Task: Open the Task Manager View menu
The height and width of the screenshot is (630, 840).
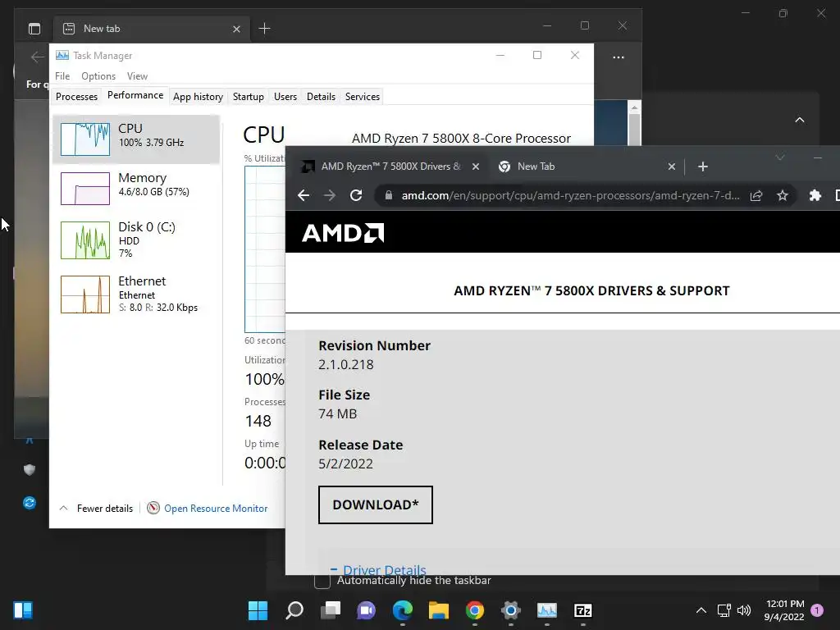Action: coord(137,76)
